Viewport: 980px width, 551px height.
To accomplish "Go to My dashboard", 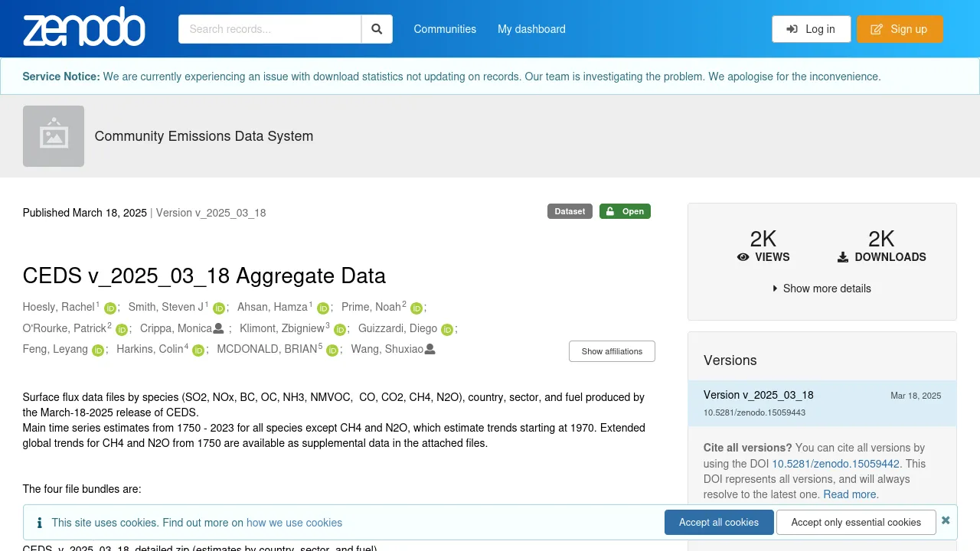I will click(x=531, y=29).
